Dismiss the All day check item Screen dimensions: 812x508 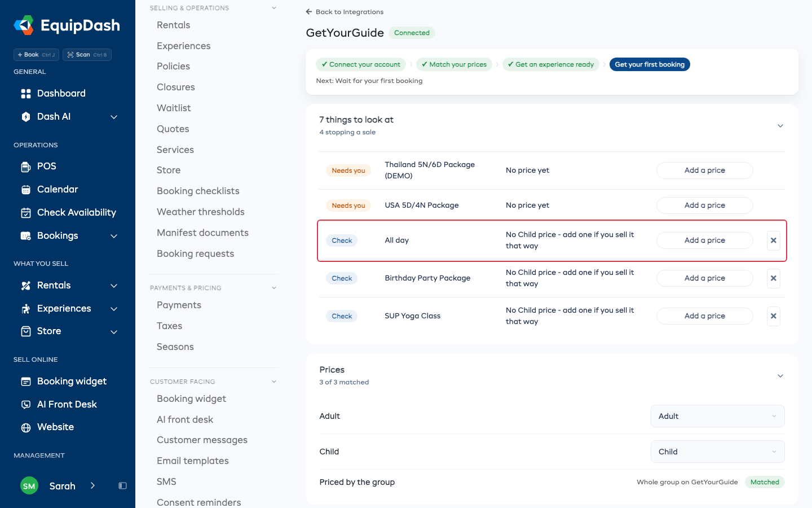774,240
